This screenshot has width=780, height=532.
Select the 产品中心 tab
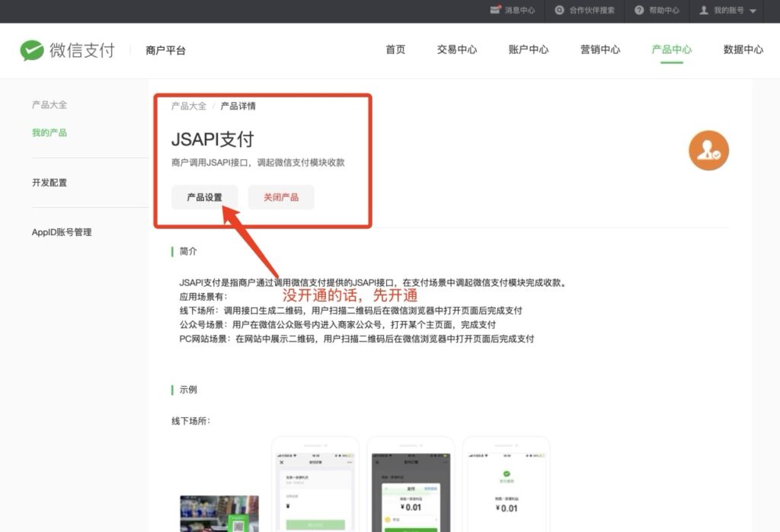pos(672,49)
